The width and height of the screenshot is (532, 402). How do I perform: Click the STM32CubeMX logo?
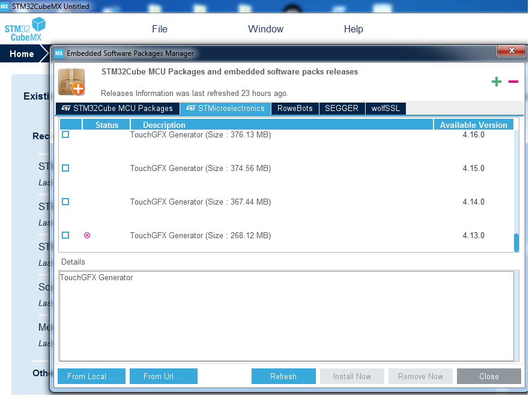pos(25,29)
